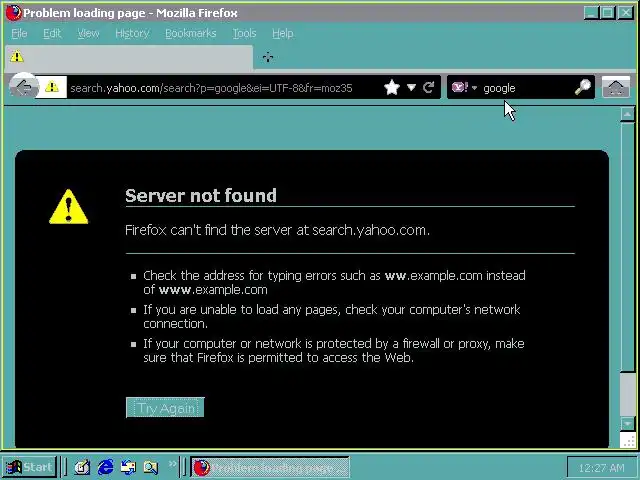Open the File menu
The width and height of the screenshot is (640, 480).
pyautogui.click(x=19, y=33)
